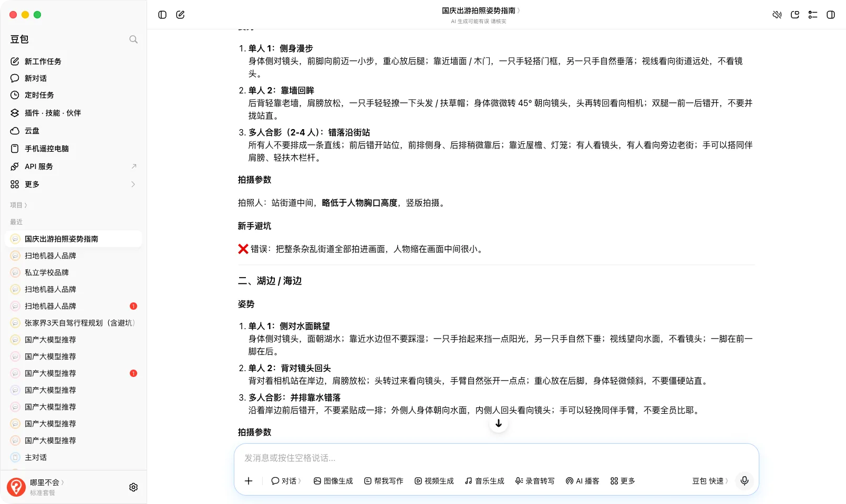Open chat 私立学校品牌
This screenshot has height=504, width=846.
pyautogui.click(x=73, y=272)
